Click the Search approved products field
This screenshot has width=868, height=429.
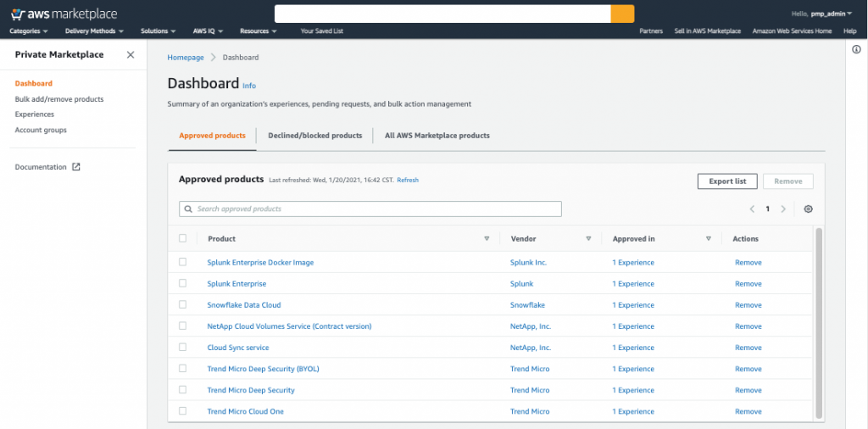370,209
